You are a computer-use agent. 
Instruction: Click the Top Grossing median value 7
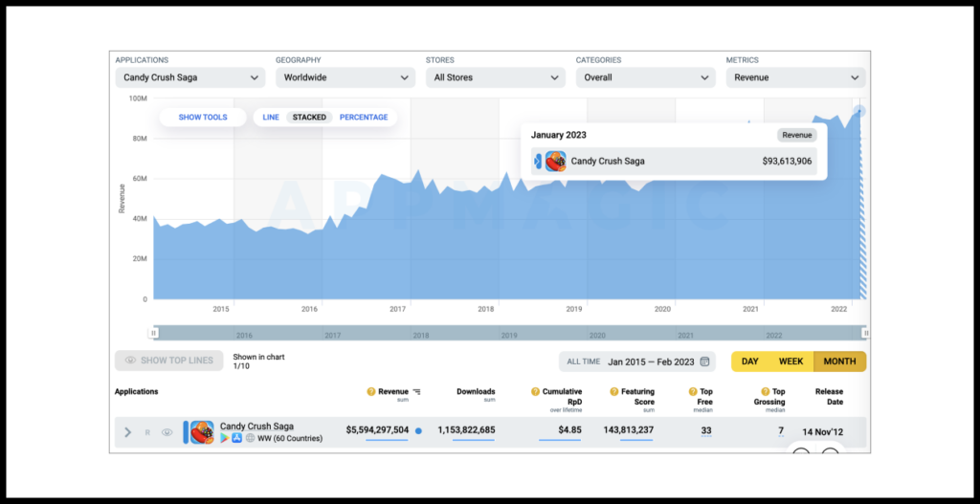781,431
